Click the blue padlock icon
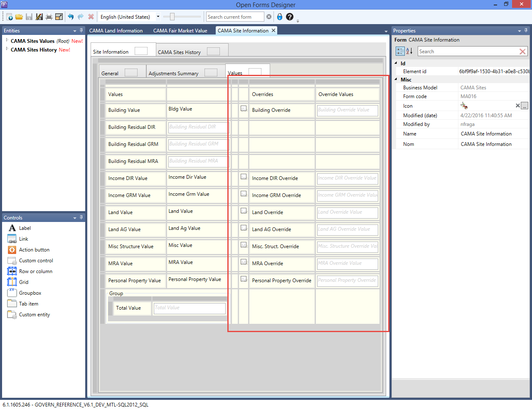 [x=280, y=17]
